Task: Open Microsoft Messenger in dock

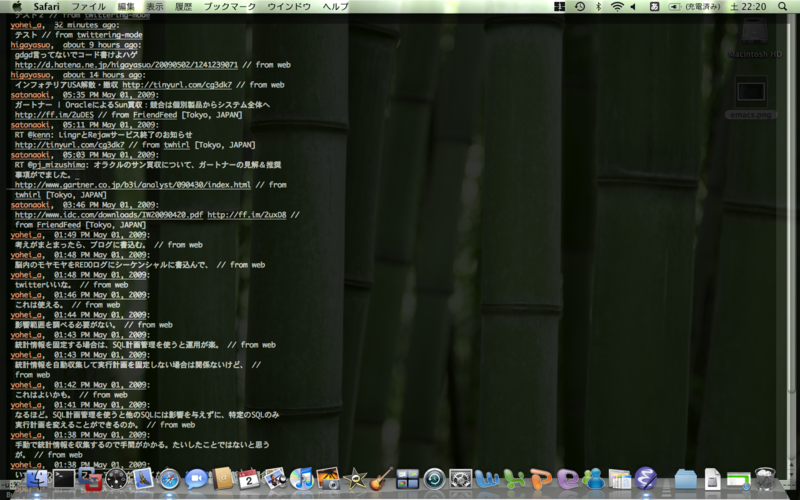Action: point(593,480)
